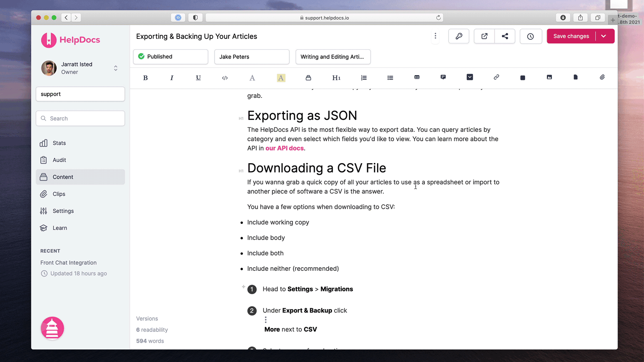
Task: Click the 594 words count
Action: [150, 341]
